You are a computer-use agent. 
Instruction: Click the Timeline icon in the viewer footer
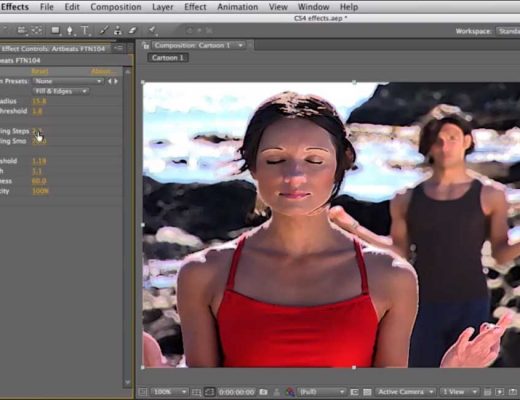coord(513,392)
